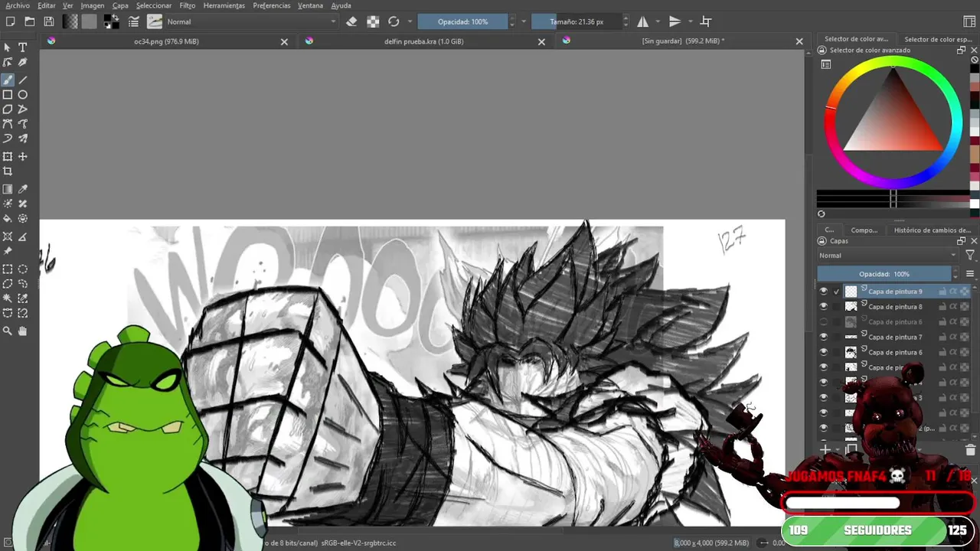Select the Bezier Curve tool

[8, 124]
